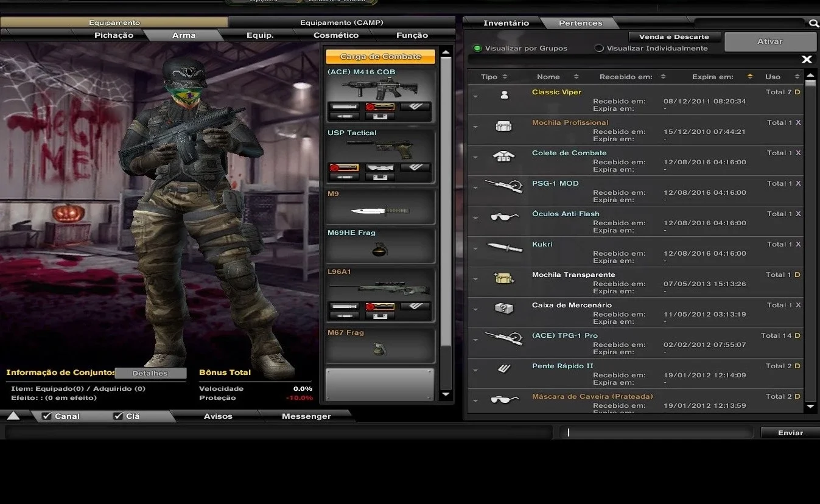The height and width of the screenshot is (504, 820).
Task: Expand the Colete de Combate group row
Action: (475, 157)
